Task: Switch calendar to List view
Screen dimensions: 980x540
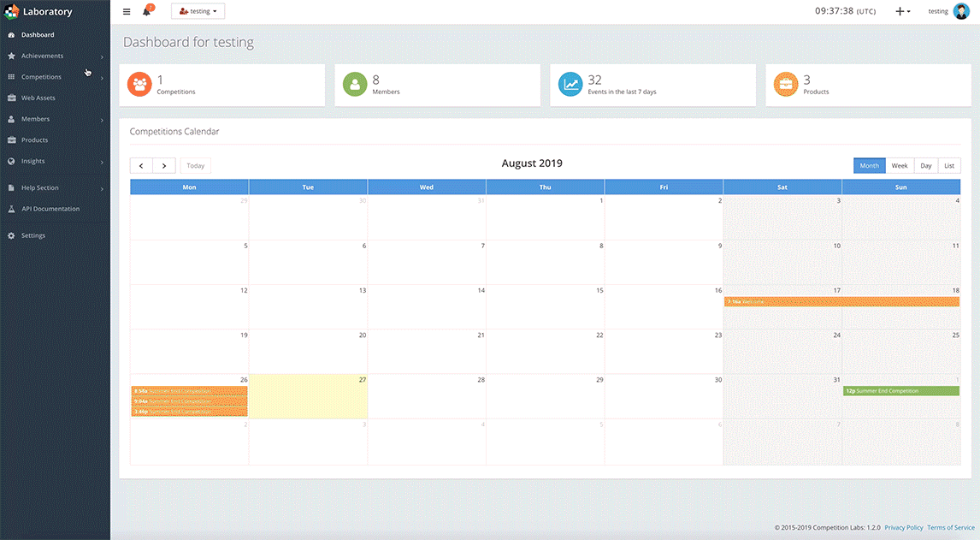Action: tap(949, 166)
